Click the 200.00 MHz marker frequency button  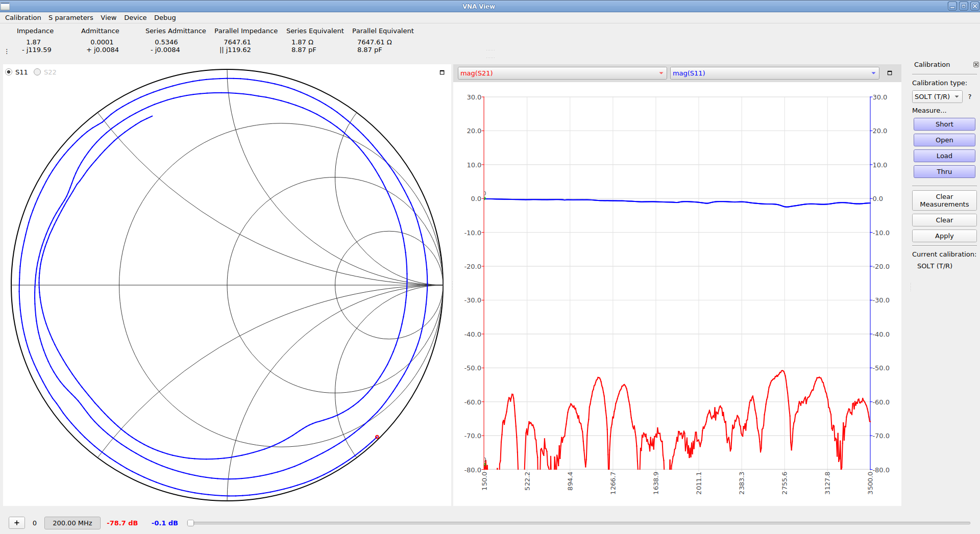coord(72,523)
